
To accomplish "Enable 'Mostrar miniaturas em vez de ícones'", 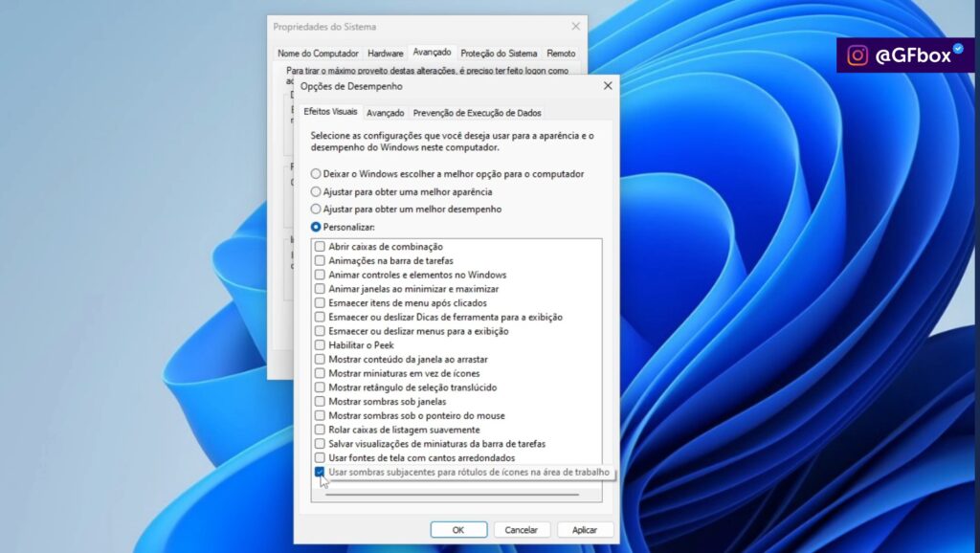I will point(320,373).
